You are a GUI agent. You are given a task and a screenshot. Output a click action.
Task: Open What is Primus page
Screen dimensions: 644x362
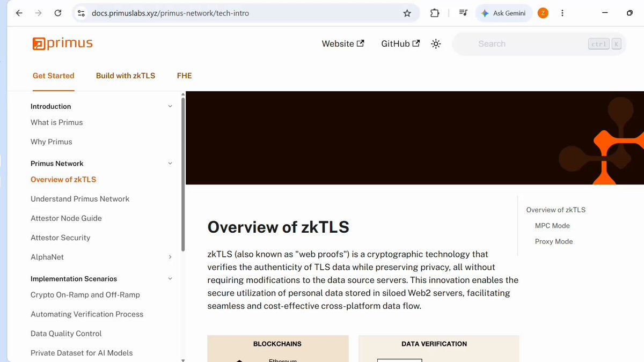(x=57, y=122)
